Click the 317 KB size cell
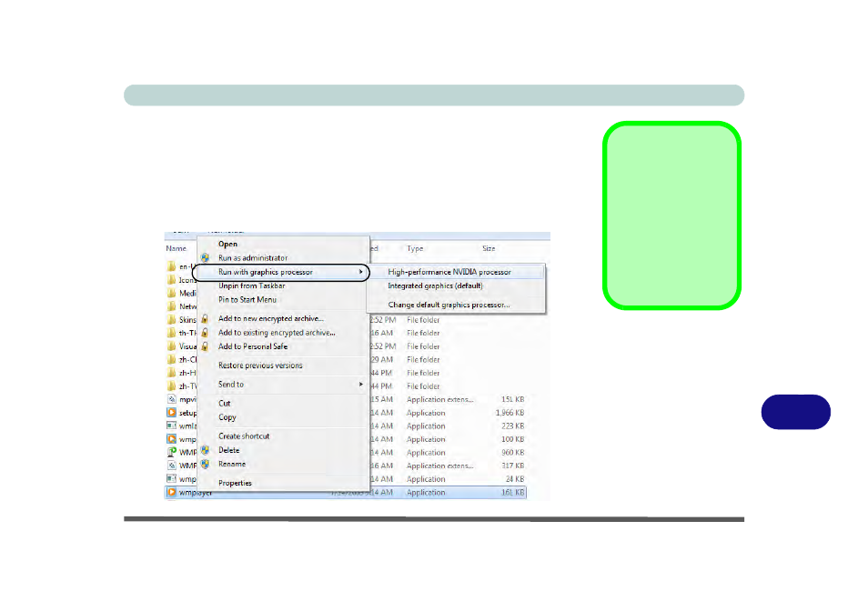The height and width of the screenshot is (611, 868). coord(512,466)
